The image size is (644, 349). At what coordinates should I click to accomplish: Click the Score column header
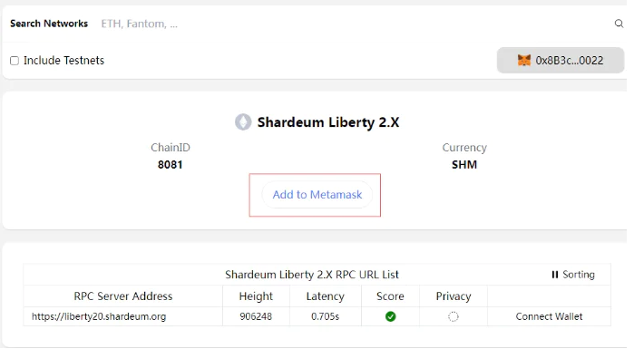click(390, 296)
